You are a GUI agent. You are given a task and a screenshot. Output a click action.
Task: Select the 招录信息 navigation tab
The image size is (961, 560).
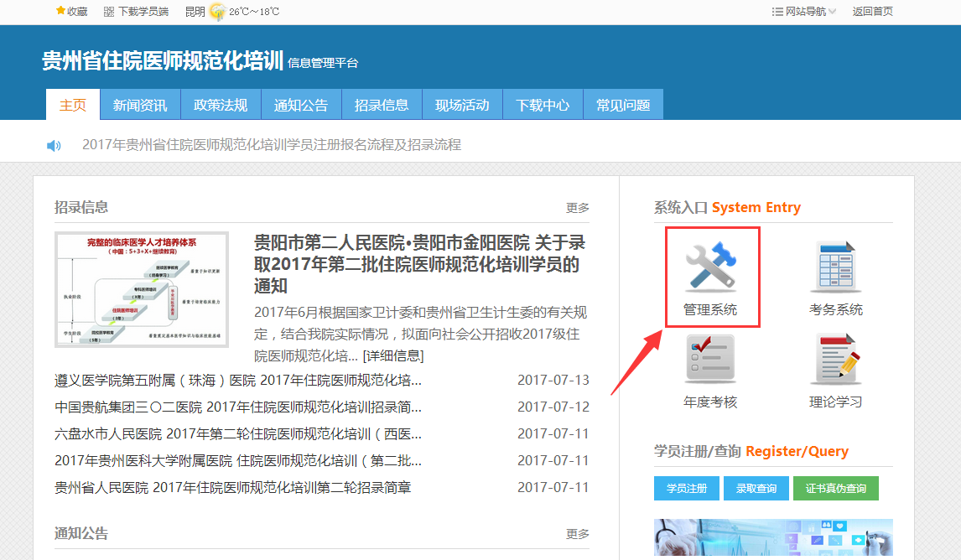(x=382, y=105)
